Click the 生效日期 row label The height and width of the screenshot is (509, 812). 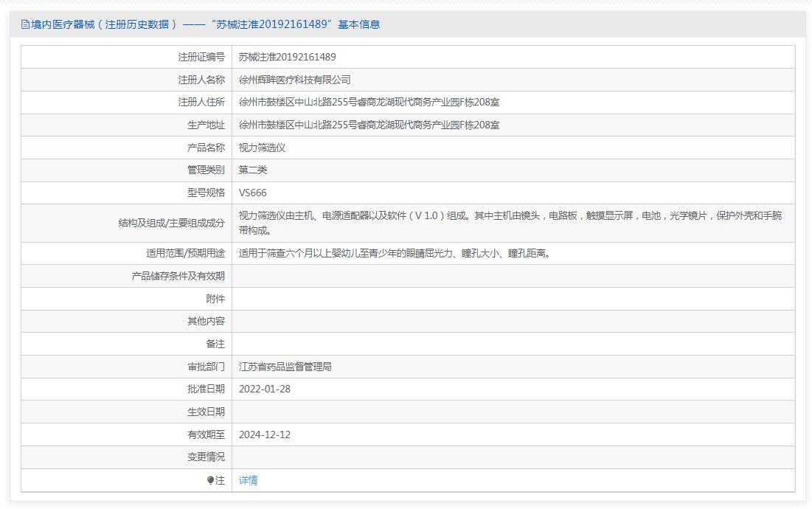tap(206, 412)
